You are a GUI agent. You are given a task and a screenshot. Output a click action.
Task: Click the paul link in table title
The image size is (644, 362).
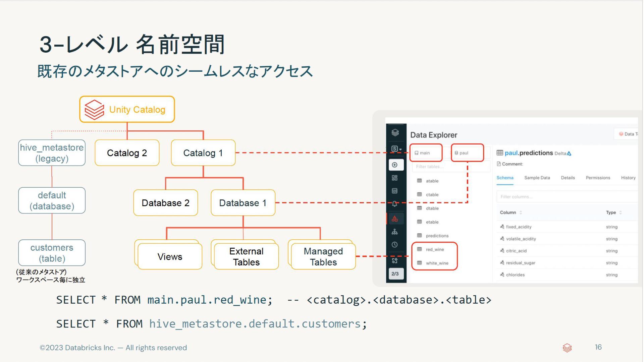[x=511, y=153]
